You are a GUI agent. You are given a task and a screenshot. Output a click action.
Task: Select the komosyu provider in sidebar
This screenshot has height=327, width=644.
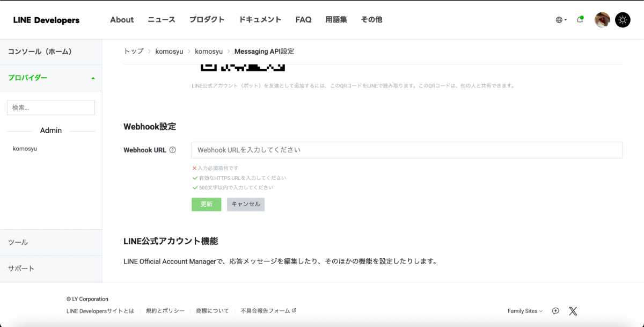(25, 149)
